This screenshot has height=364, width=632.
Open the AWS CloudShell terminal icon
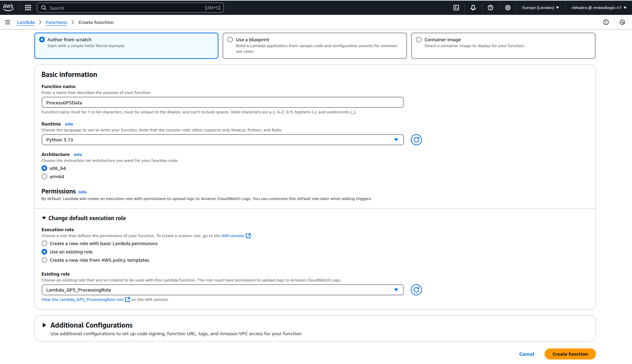coord(456,8)
